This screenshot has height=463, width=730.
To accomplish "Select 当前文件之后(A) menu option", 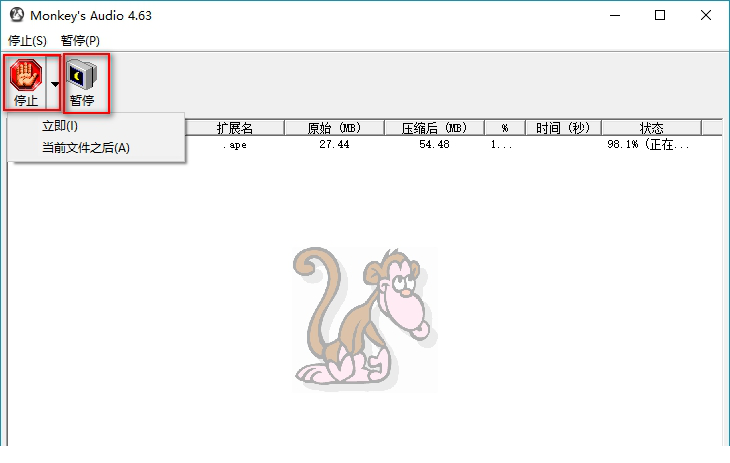I will tap(85, 148).
